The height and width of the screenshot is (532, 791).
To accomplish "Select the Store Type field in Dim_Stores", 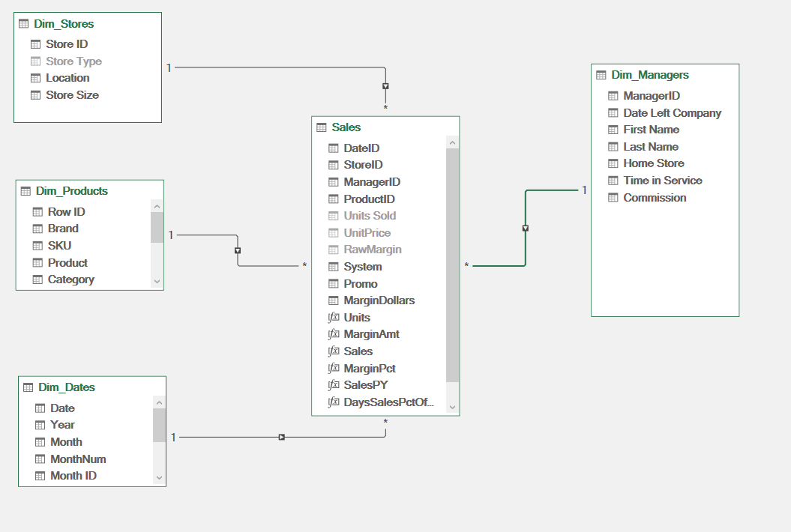I will (x=73, y=61).
